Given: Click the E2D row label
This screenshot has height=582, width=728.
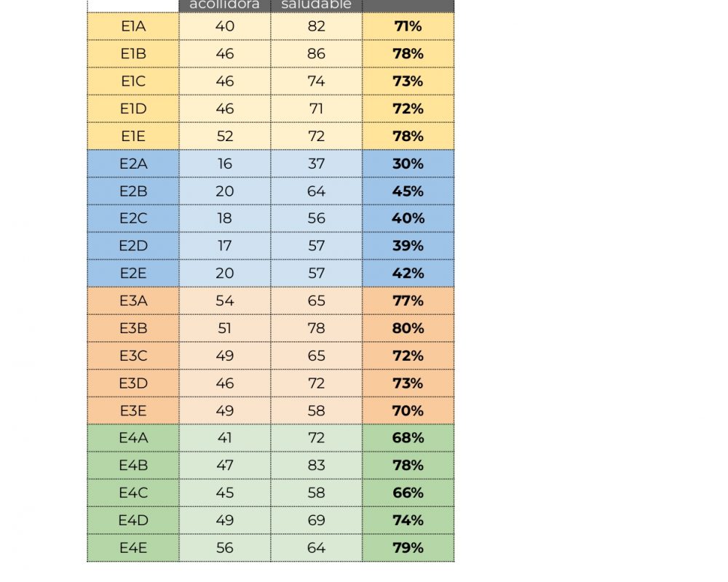Looking at the screenshot, I should (133, 246).
